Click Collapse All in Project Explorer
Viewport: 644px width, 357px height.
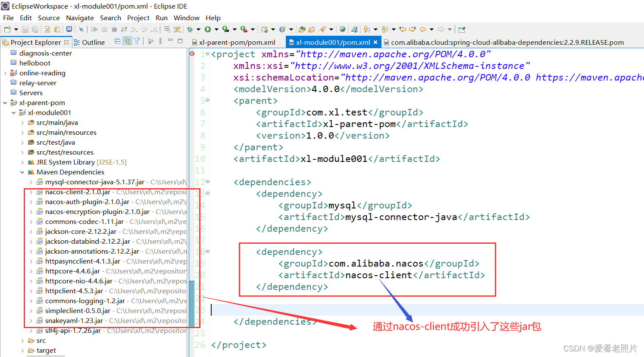(x=118, y=41)
